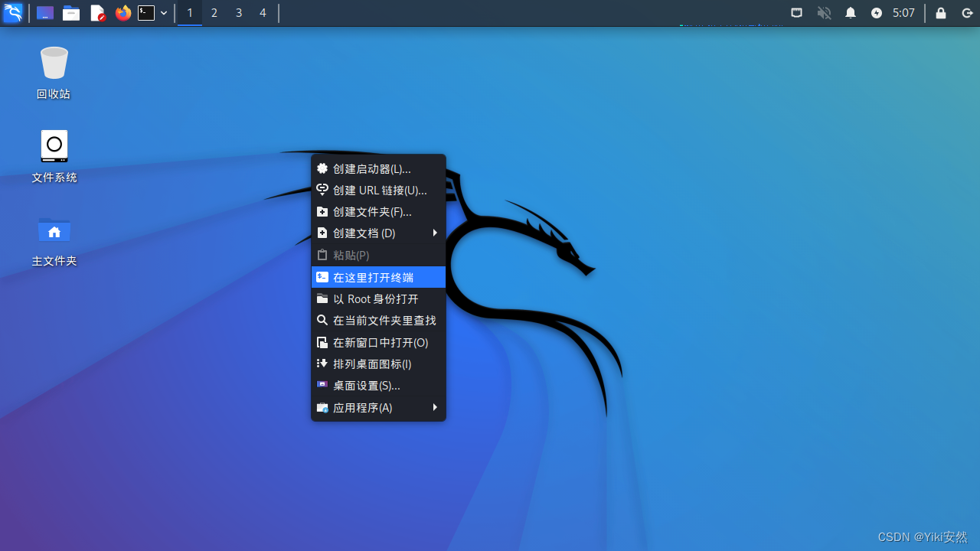This screenshot has height=551, width=980.
Task: Choose 以 Root 身份打开 menu entry
Action: (378, 298)
